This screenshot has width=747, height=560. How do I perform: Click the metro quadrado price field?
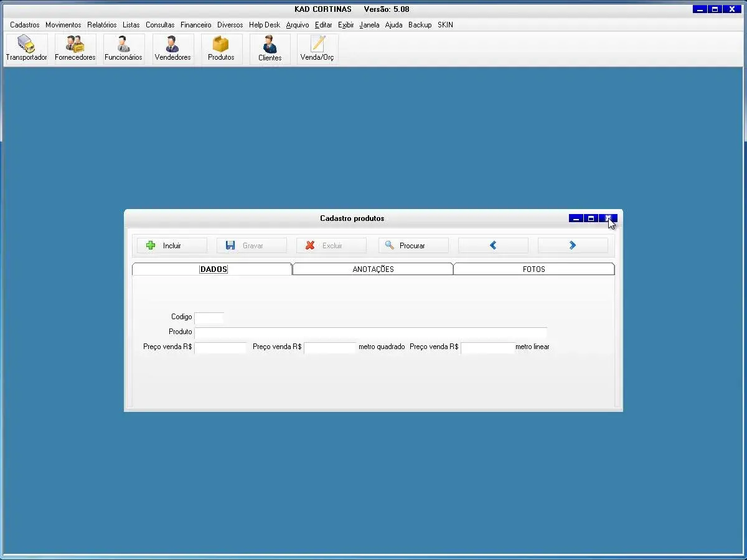(x=330, y=347)
